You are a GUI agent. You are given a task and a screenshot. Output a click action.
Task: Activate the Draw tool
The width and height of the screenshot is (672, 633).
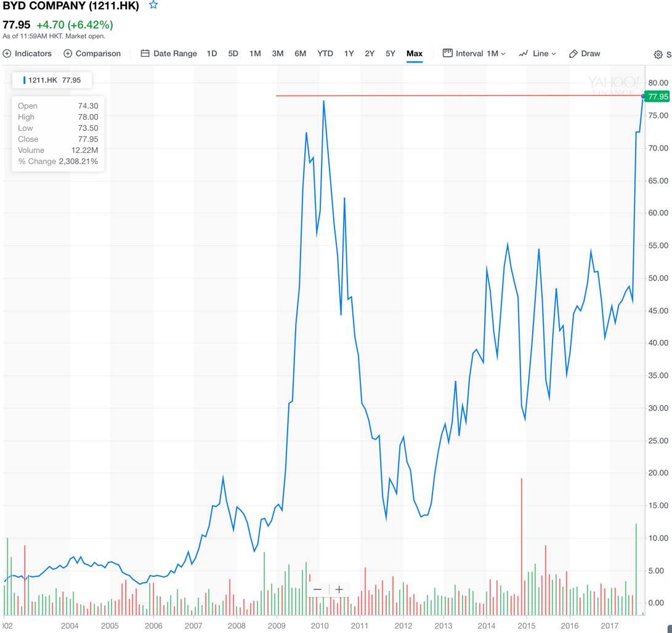tap(585, 54)
